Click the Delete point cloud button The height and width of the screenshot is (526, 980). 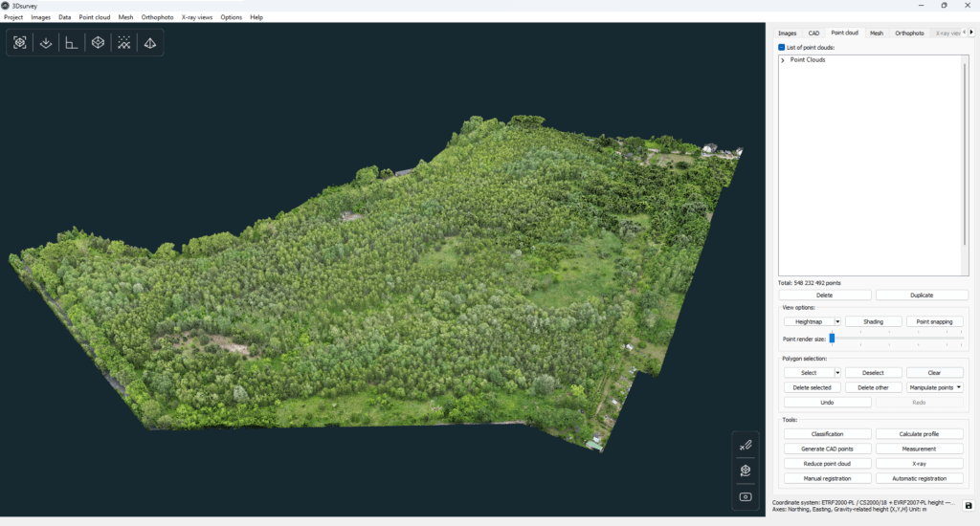pos(824,296)
